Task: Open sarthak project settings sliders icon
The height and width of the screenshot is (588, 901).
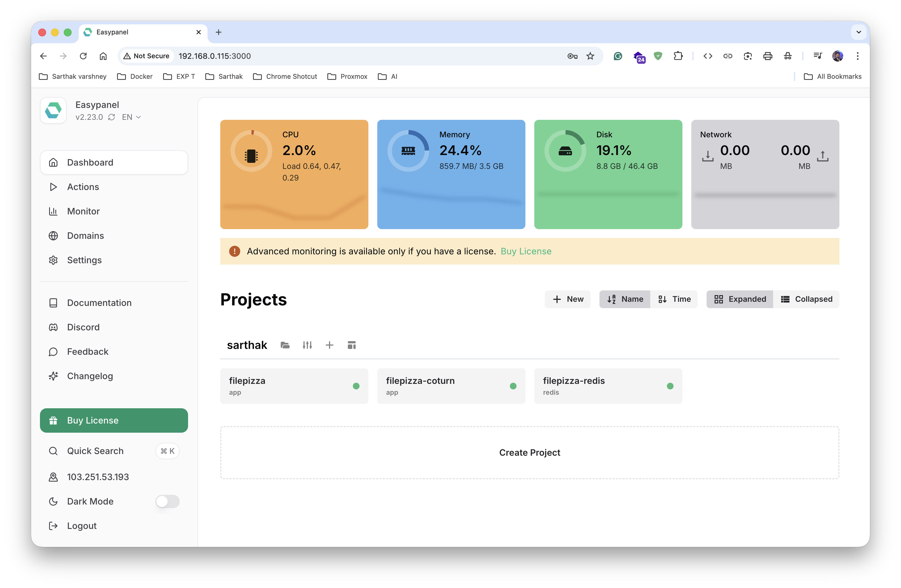Action: 307,345
